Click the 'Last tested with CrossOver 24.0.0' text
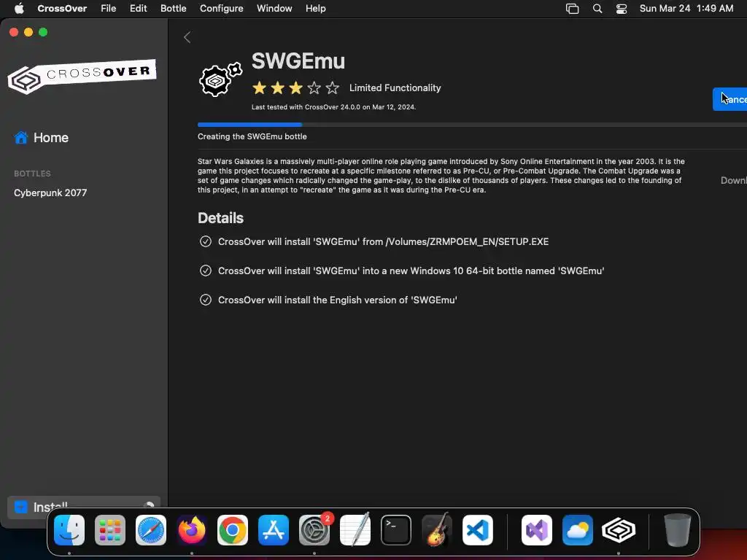The height and width of the screenshot is (560, 747). tap(333, 107)
